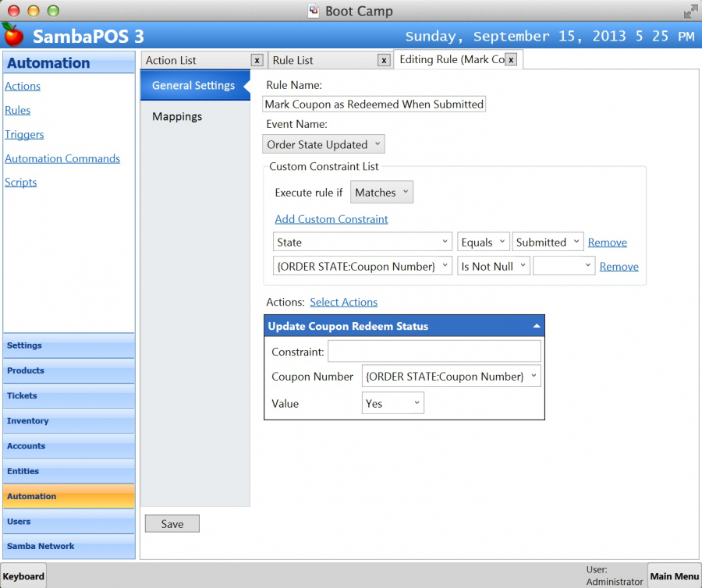Change the Is Not Null operator dropdown
The image size is (702, 588).
493,266
